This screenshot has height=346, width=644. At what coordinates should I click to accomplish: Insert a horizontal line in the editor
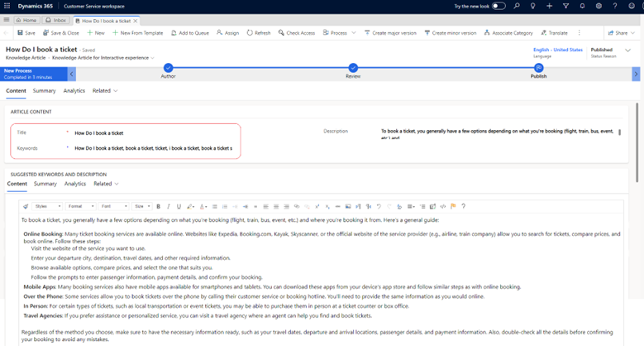[337, 207]
